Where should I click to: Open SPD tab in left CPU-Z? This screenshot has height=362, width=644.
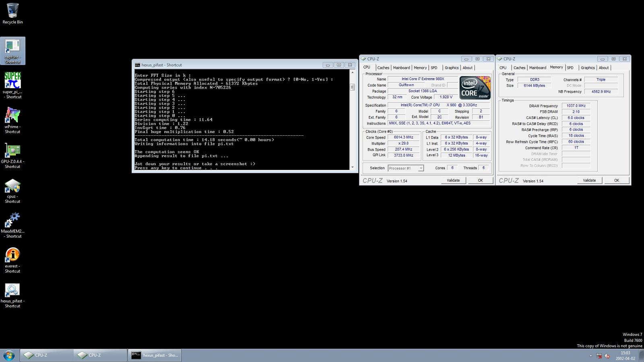coord(434,68)
